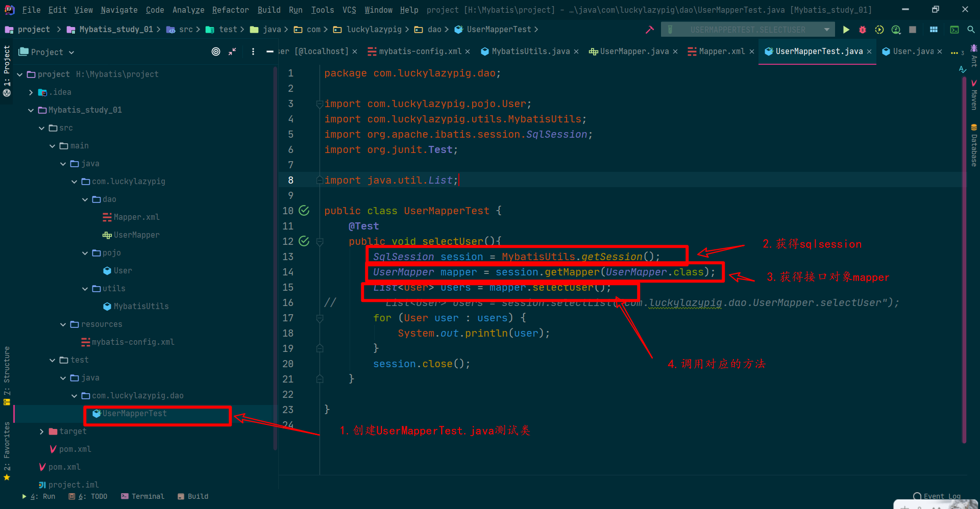Select project.iml file in tree
Screen dimensions: 980x509
pyautogui.click(x=69, y=485)
